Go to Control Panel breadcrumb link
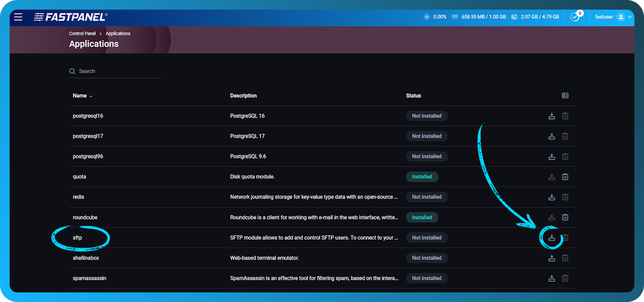Screen dimensions: 644x302 [82, 33]
